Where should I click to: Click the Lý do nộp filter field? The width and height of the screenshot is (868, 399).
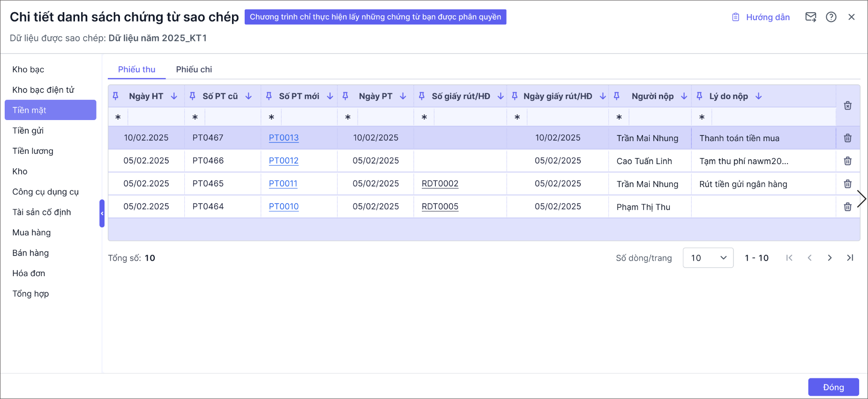[x=773, y=117]
